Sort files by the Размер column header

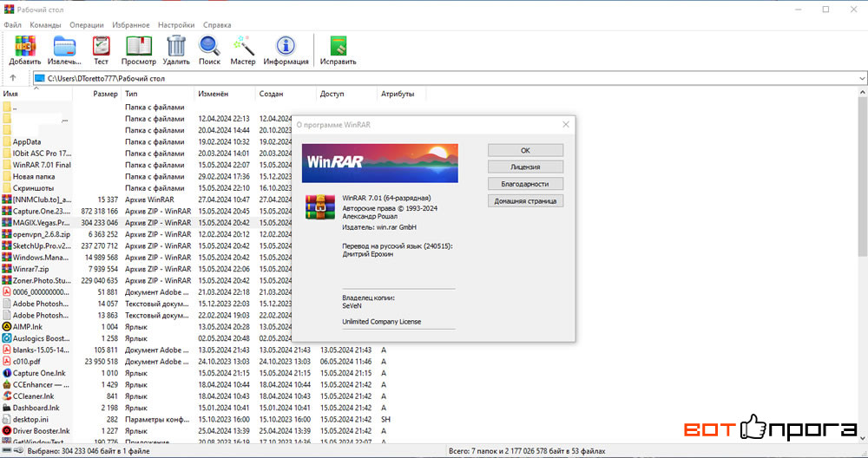97,94
